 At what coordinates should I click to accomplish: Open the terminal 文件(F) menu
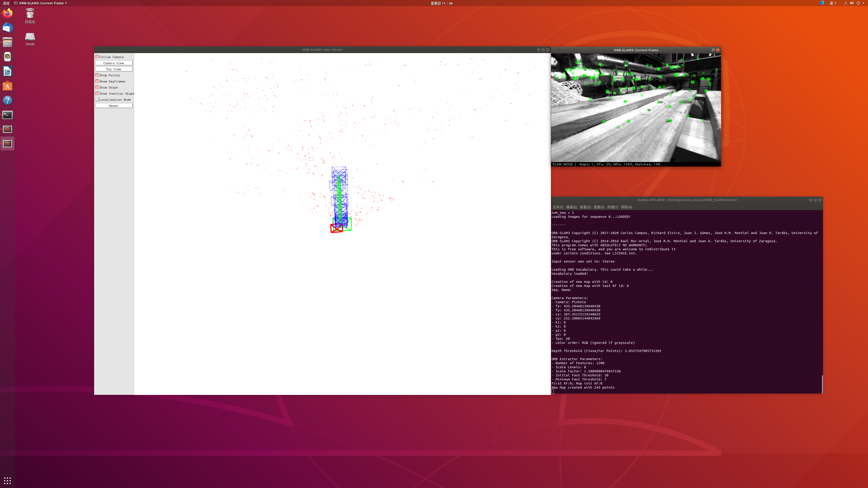click(x=558, y=207)
